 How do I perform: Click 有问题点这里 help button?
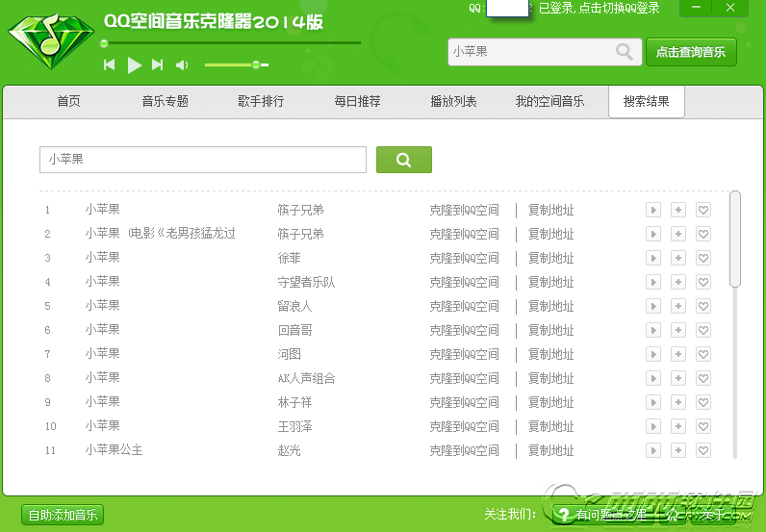click(x=603, y=515)
